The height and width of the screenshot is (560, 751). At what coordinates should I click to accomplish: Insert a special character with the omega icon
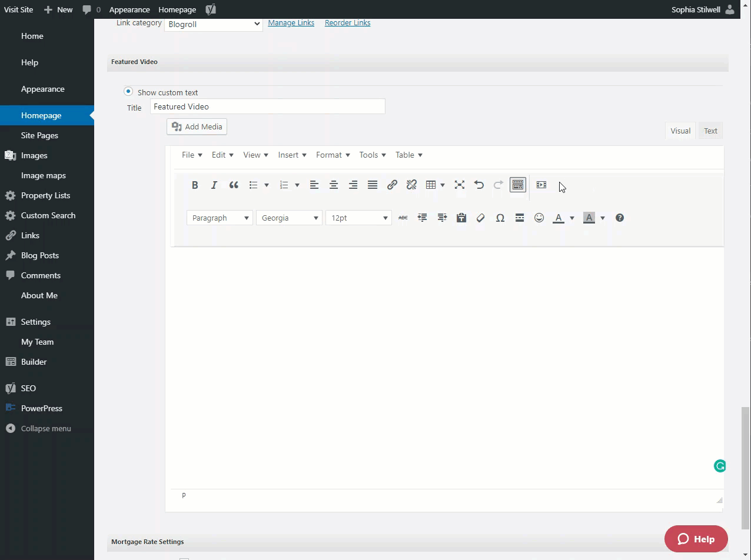pyautogui.click(x=500, y=218)
